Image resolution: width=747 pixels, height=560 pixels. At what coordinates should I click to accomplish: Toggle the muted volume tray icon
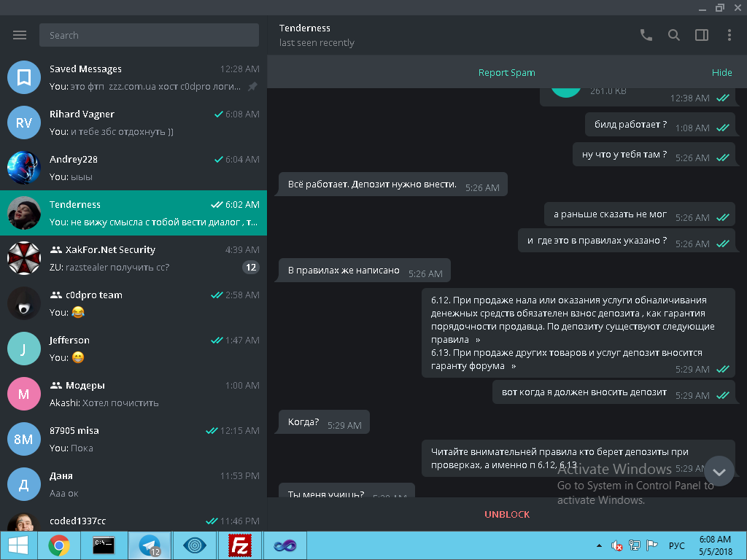(x=616, y=545)
